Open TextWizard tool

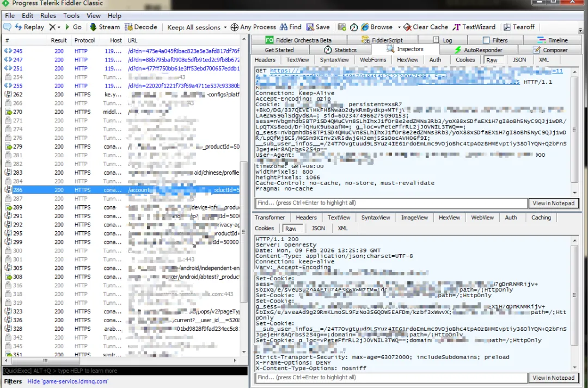click(x=474, y=27)
